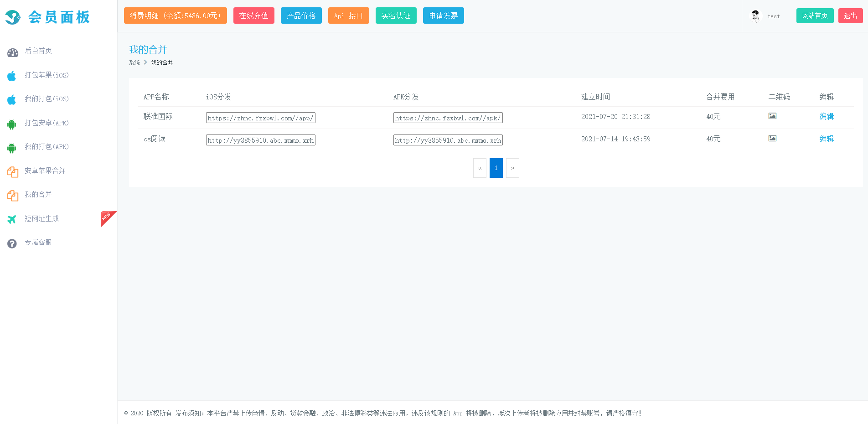The width and height of the screenshot is (868, 424).
Task: Click the Apple icon beside 打包苹果(iOS)
Action: coord(12,76)
